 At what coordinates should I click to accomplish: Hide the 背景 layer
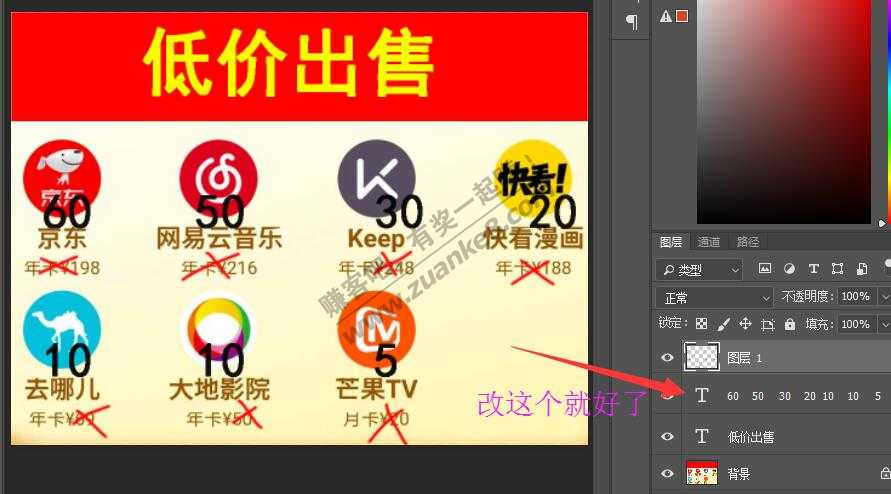point(667,474)
